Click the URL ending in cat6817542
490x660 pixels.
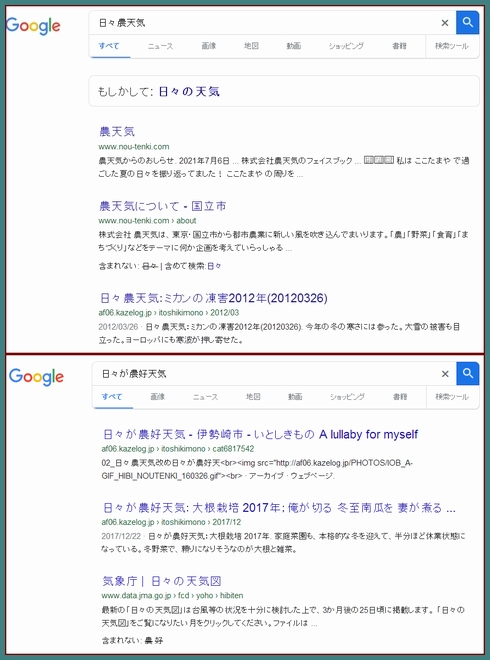pyautogui.click(x=178, y=449)
